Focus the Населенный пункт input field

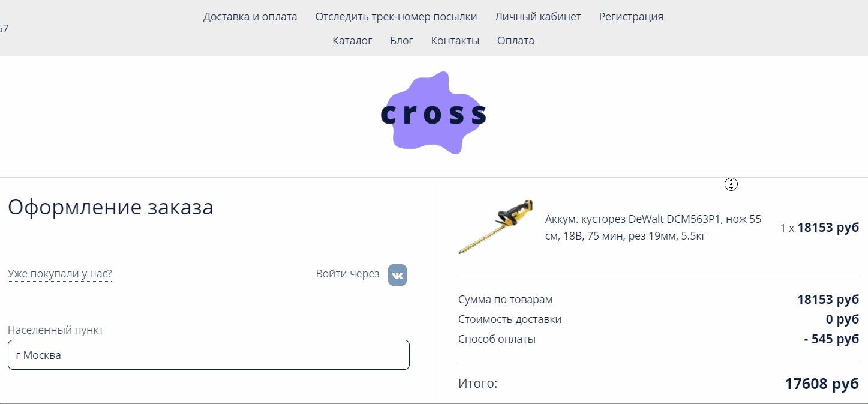click(209, 355)
